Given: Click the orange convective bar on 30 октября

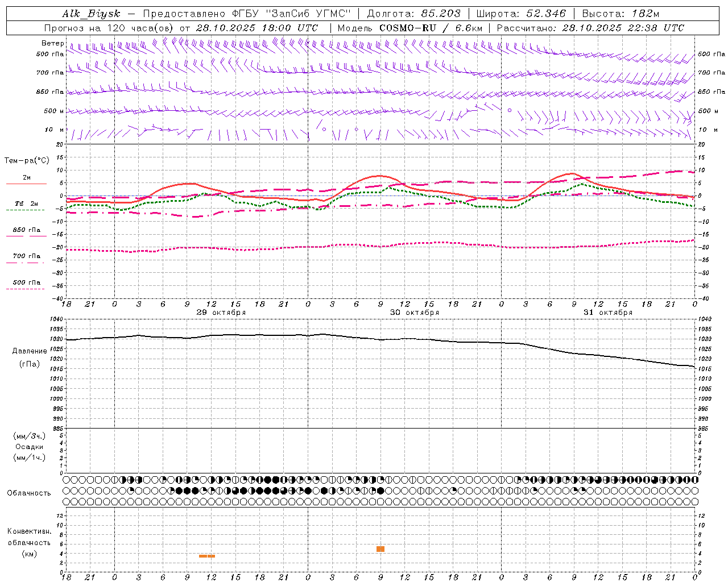Looking at the screenshot, I should coord(380,549).
